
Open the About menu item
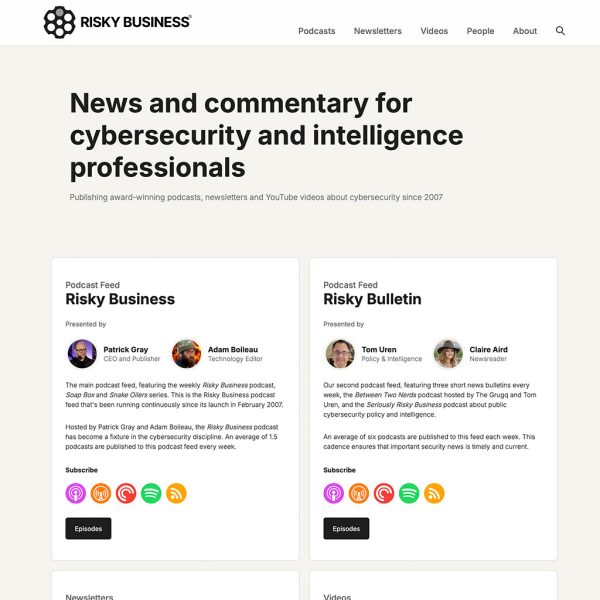coord(525,31)
